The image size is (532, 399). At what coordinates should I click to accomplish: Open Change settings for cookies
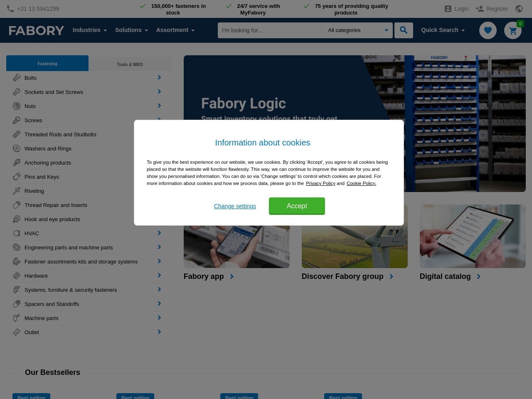pos(235,206)
